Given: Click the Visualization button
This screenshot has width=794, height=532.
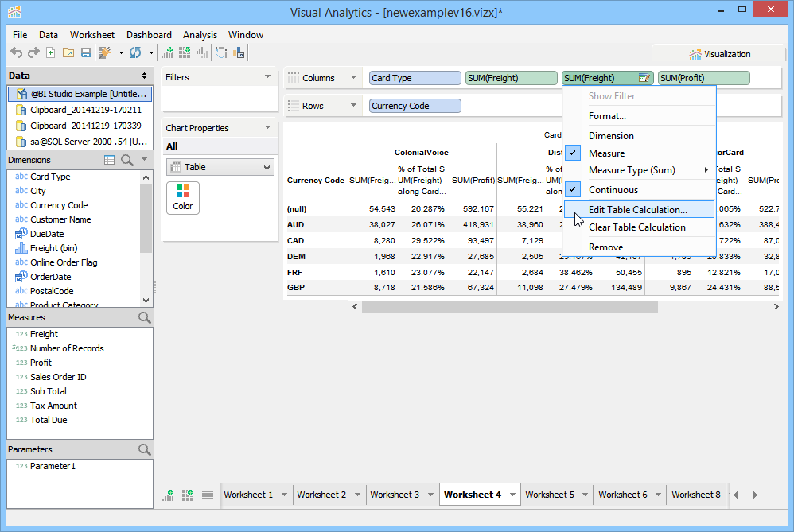Looking at the screenshot, I should 718,54.
